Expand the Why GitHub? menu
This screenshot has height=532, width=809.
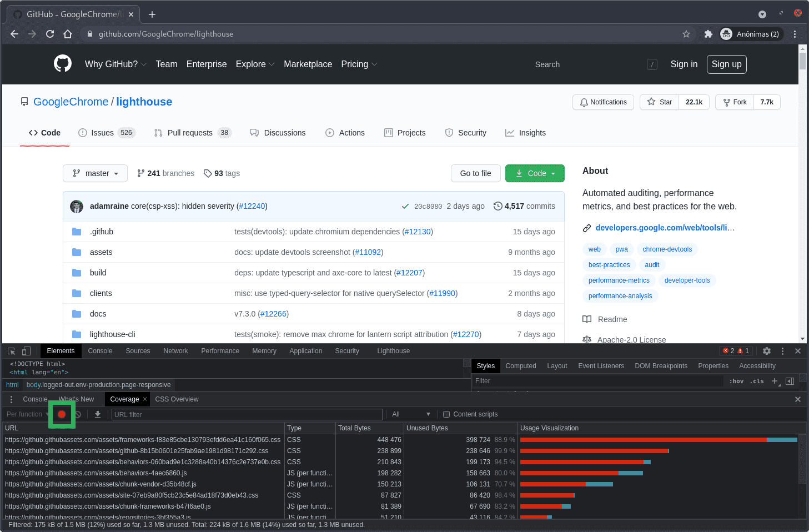[x=115, y=64]
